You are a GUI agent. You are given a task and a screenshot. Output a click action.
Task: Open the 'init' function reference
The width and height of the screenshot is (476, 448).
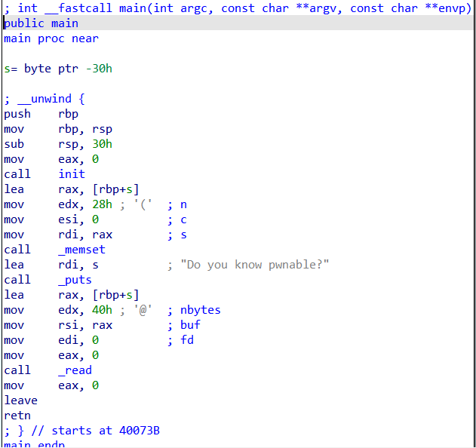pos(72,174)
